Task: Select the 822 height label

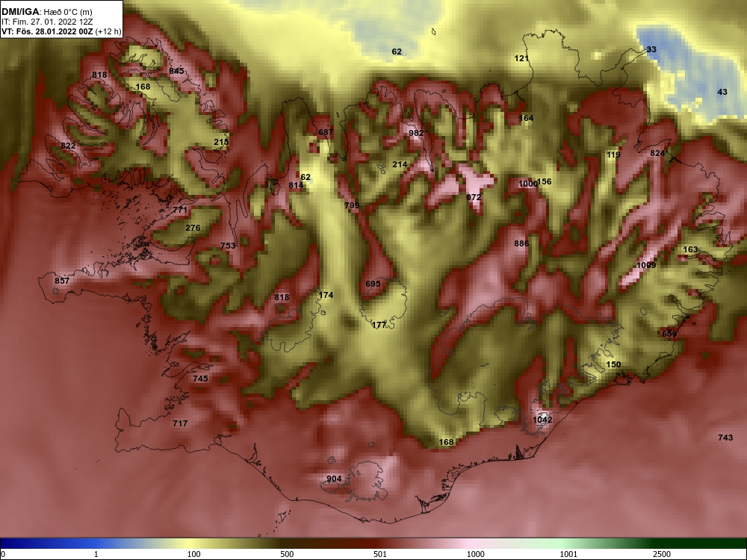Action: point(68,146)
